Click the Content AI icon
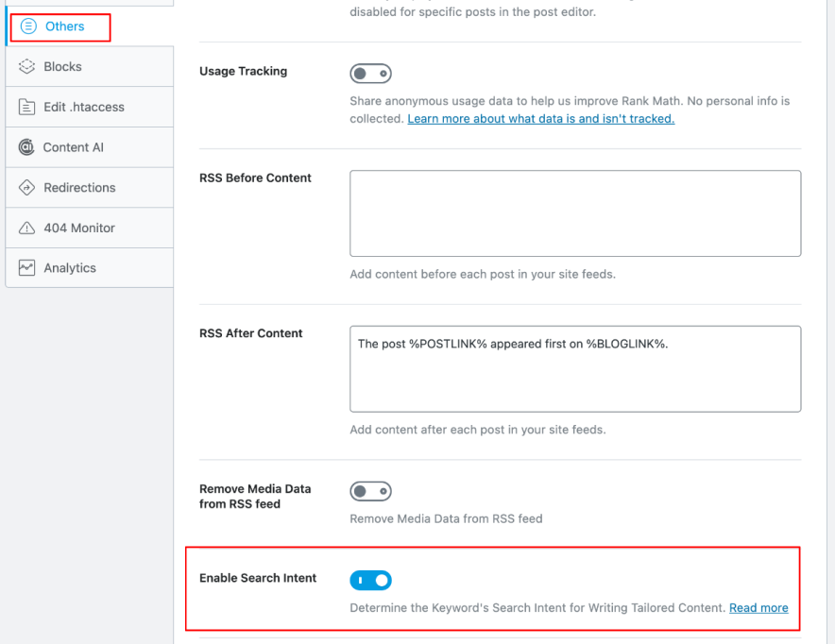The width and height of the screenshot is (835, 644). point(26,147)
